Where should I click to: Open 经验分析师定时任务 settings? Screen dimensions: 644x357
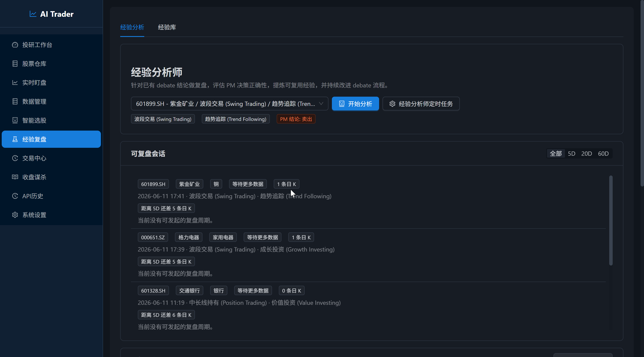(x=421, y=104)
